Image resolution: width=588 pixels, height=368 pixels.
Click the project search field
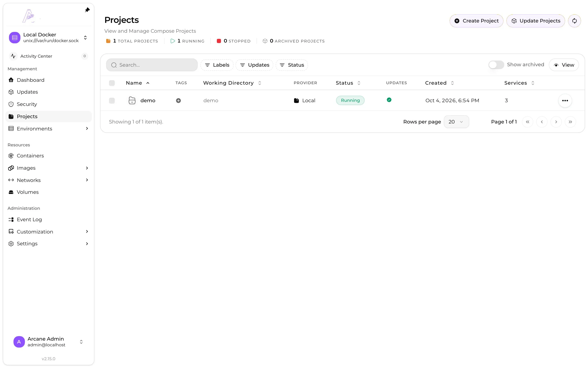(x=152, y=65)
